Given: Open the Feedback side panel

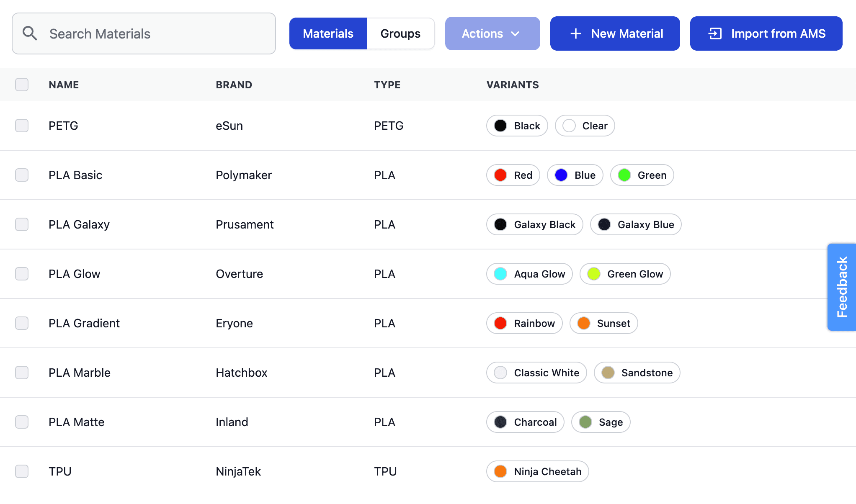Looking at the screenshot, I should click(x=842, y=287).
